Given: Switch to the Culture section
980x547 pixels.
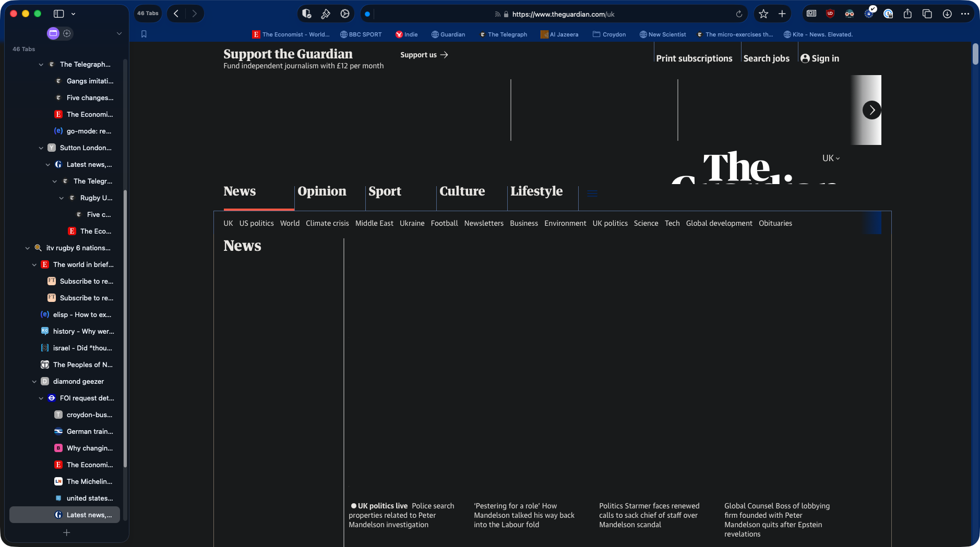Looking at the screenshot, I should tap(462, 191).
